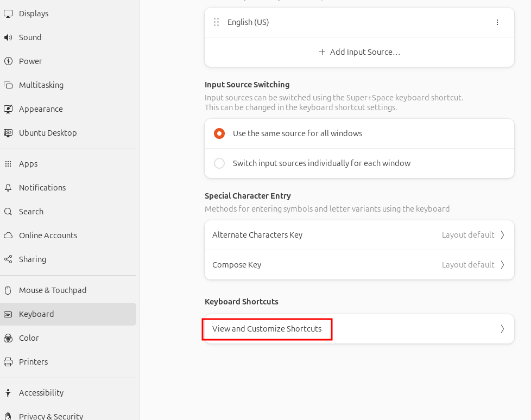Click the Multitasking icon in sidebar
This screenshot has width=531, height=420.
(8, 85)
